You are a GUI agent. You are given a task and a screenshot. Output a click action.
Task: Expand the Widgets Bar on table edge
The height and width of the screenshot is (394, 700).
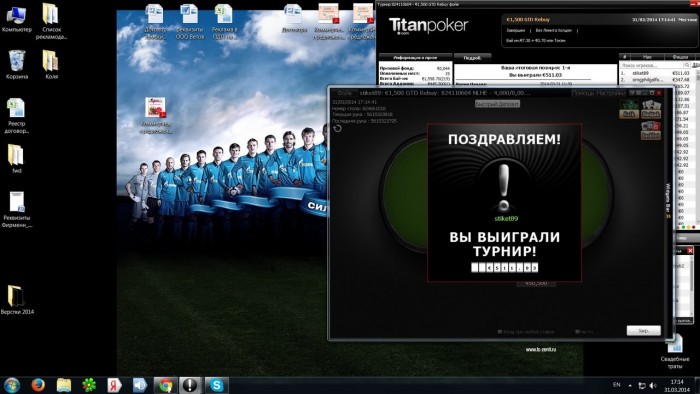coord(668,201)
